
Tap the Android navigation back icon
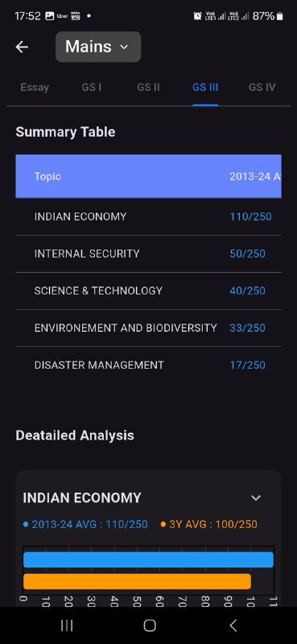(x=233, y=625)
